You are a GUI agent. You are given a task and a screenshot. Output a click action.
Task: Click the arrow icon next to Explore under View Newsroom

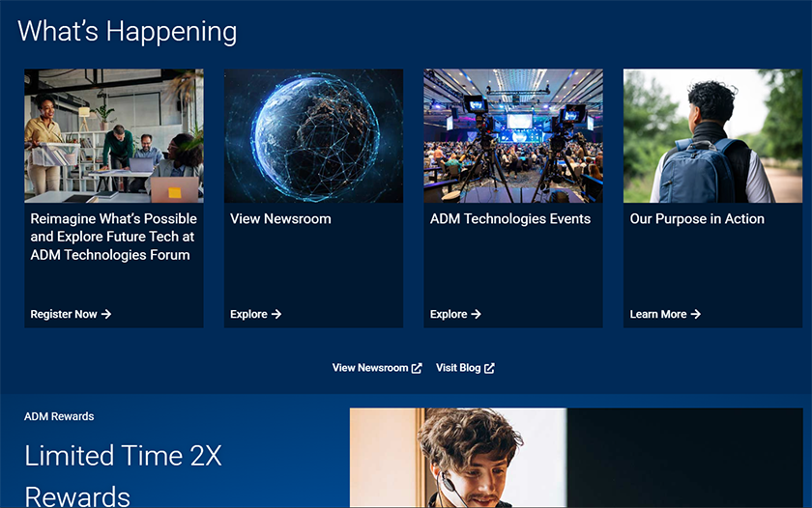point(276,314)
